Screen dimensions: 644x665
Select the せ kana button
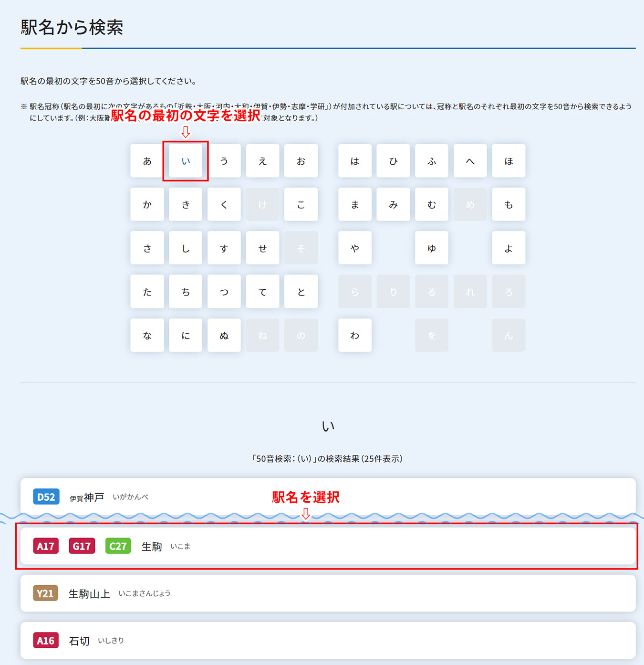click(x=263, y=248)
